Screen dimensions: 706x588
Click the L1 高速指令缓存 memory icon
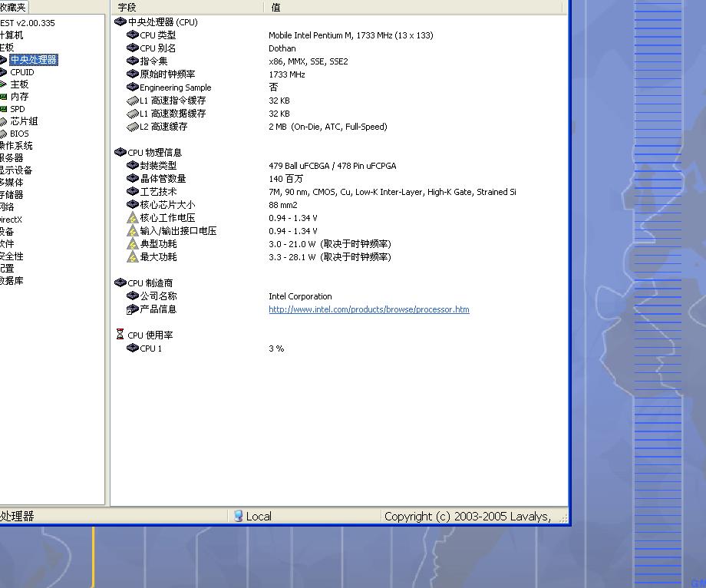[132, 101]
